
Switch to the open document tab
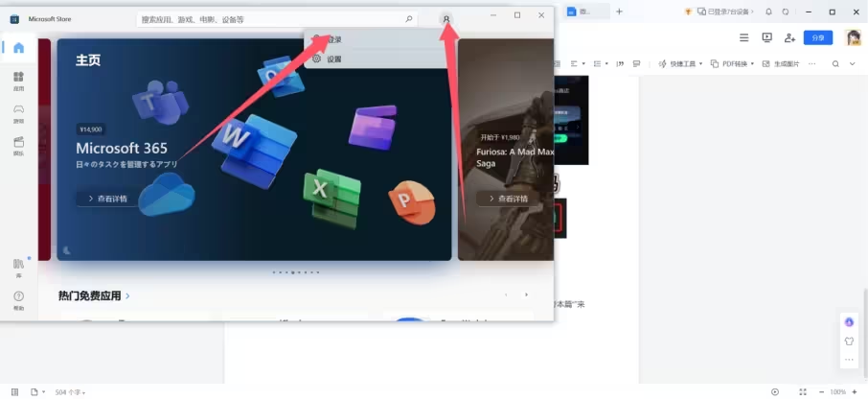coord(586,12)
